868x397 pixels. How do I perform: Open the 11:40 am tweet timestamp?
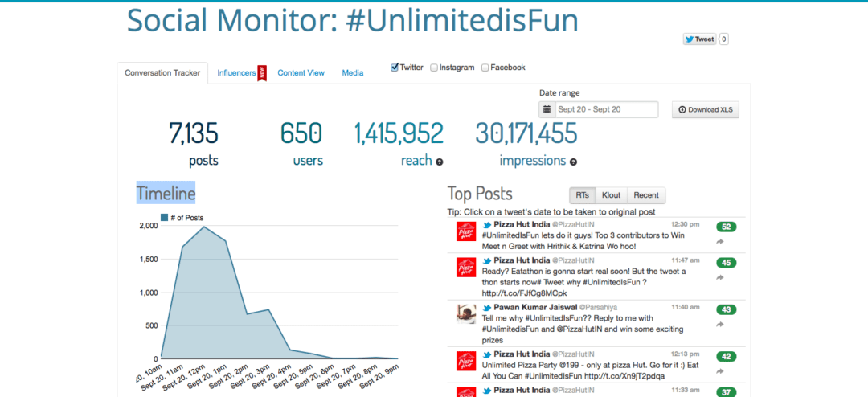point(686,307)
